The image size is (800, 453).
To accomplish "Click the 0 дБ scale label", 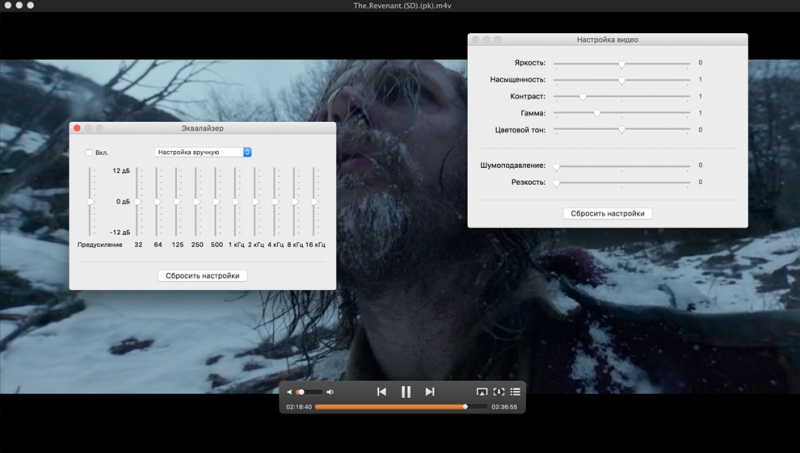I will (123, 202).
